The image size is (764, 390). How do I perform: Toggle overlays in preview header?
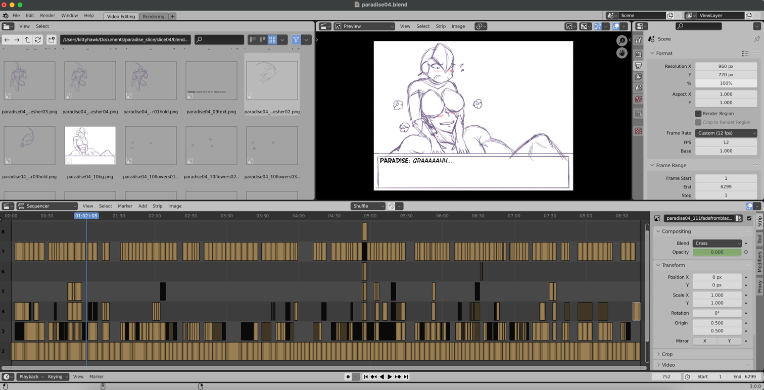(616, 26)
